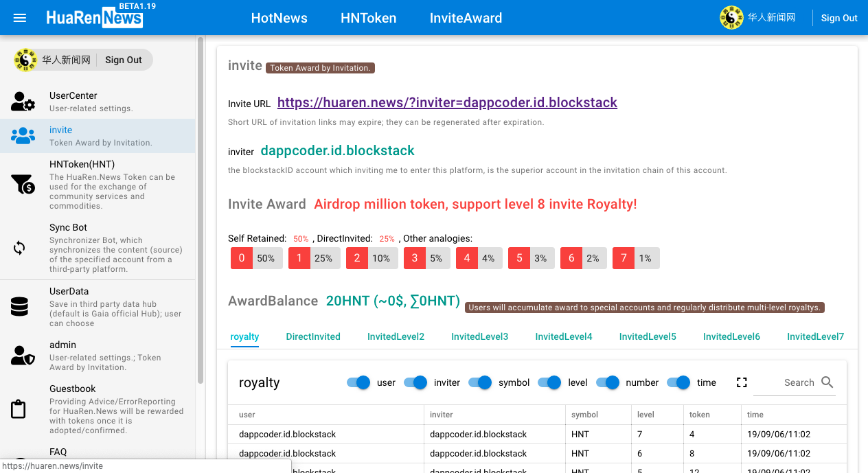Toggle the number column switch
The image size is (868, 473).
click(x=608, y=382)
